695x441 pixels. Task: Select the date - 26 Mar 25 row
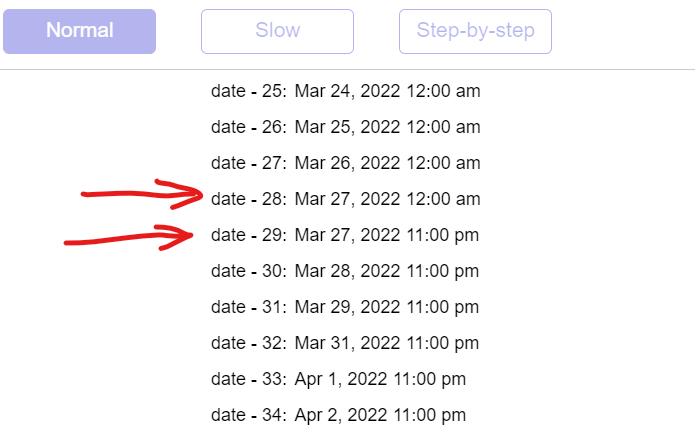coord(346,127)
